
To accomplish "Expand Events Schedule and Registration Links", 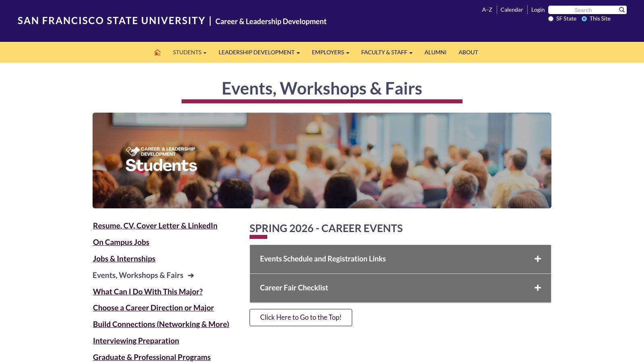I will (400, 259).
